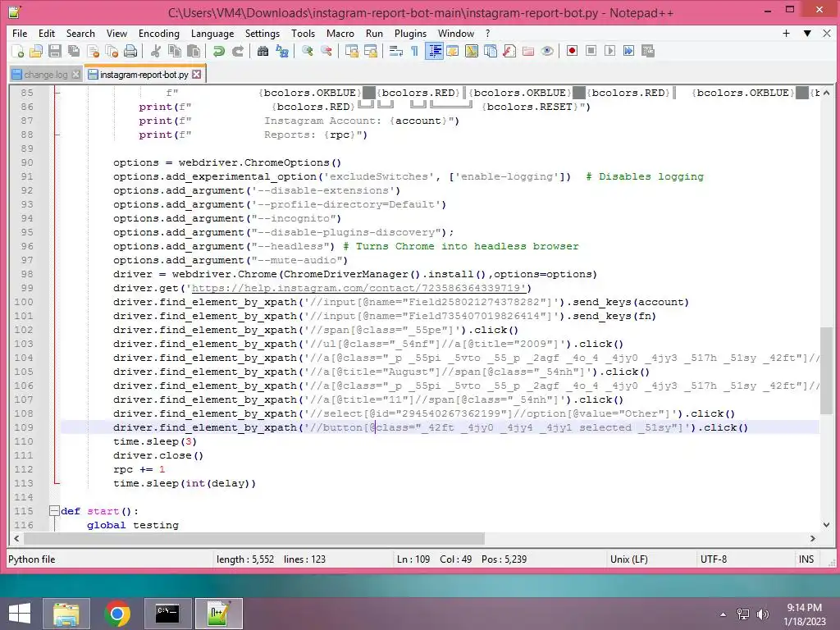This screenshot has height=630, width=840.
Task: Open the Macro menu
Action: tap(340, 33)
